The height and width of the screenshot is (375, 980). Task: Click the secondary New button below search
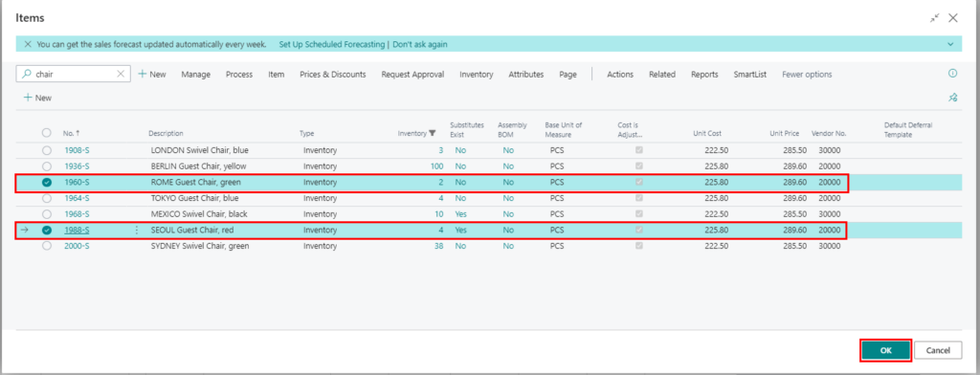[37, 99]
